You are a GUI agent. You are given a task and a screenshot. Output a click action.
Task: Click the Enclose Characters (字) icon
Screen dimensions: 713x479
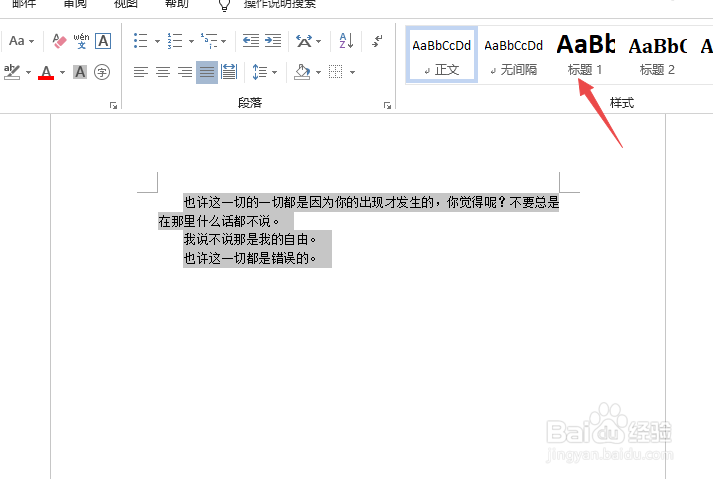(x=102, y=72)
